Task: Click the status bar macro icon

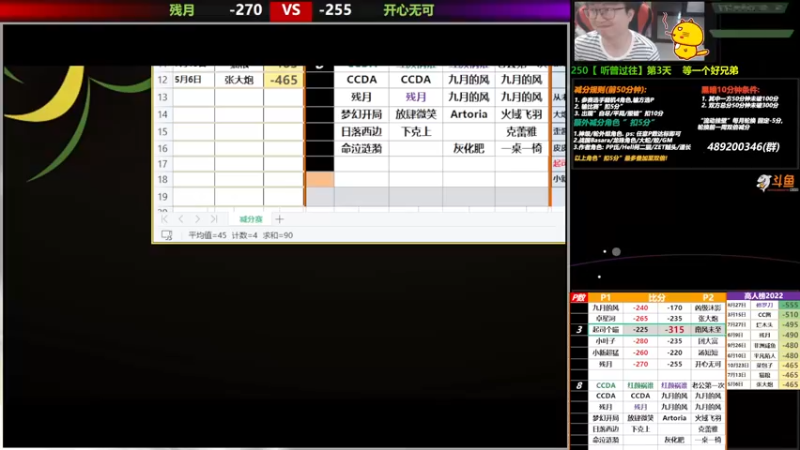Action: click(x=166, y=235)
